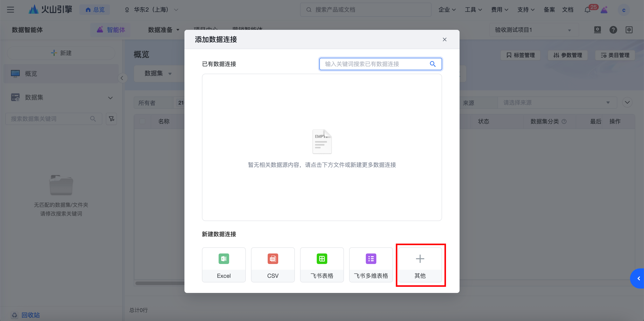Expand the 数据集 sidebar section

coord(110,98)
